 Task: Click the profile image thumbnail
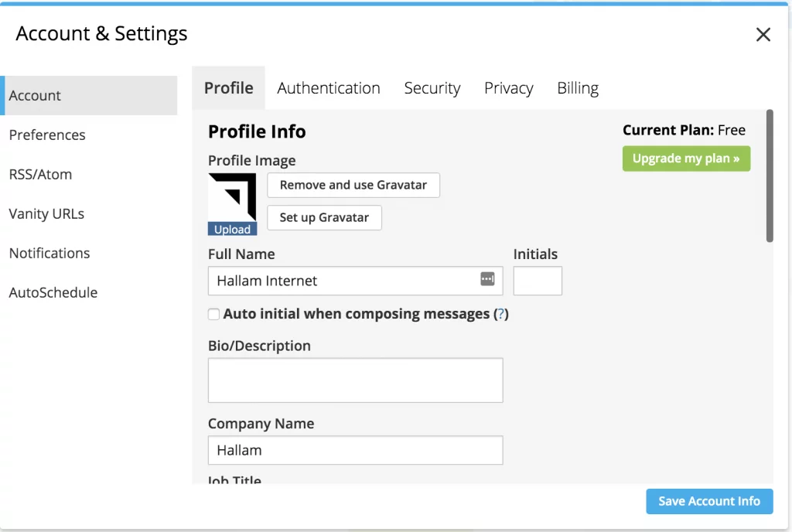coord(232,197)
